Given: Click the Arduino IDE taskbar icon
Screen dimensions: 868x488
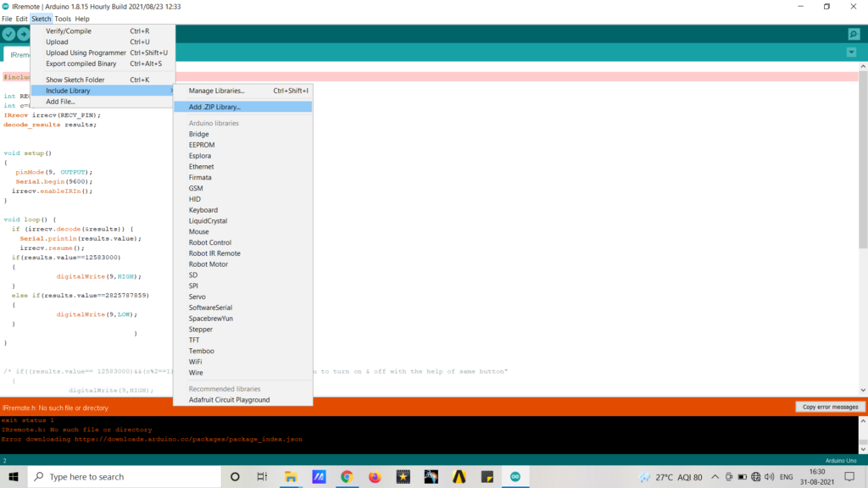Looking at the screenshot, I should pos(515,476).
